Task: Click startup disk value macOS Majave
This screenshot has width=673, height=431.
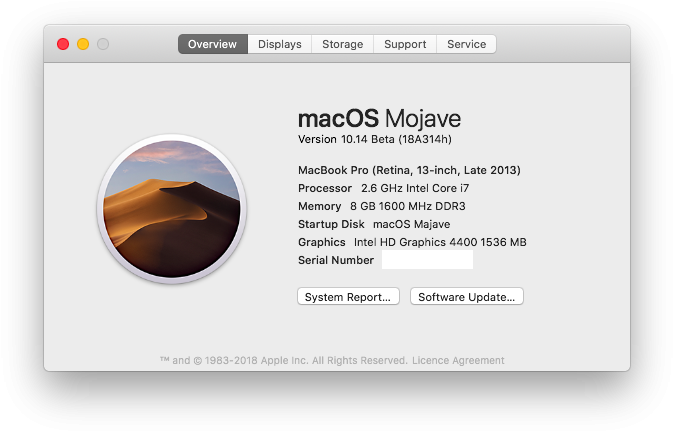Action: coord(412,225)
